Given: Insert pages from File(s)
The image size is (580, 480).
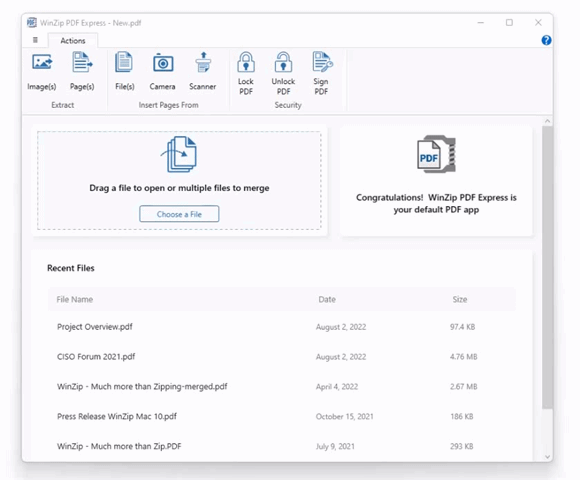Looking at the screenshot, I should click(x=125, y=71).
